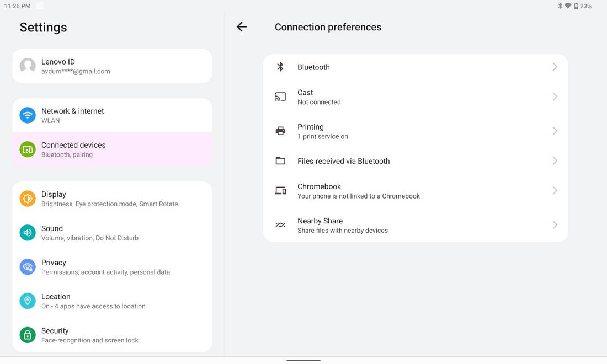Expand Cast with its chevron arrow
The width and height of the screenshot is (607, 364).
tap(555, 97)
